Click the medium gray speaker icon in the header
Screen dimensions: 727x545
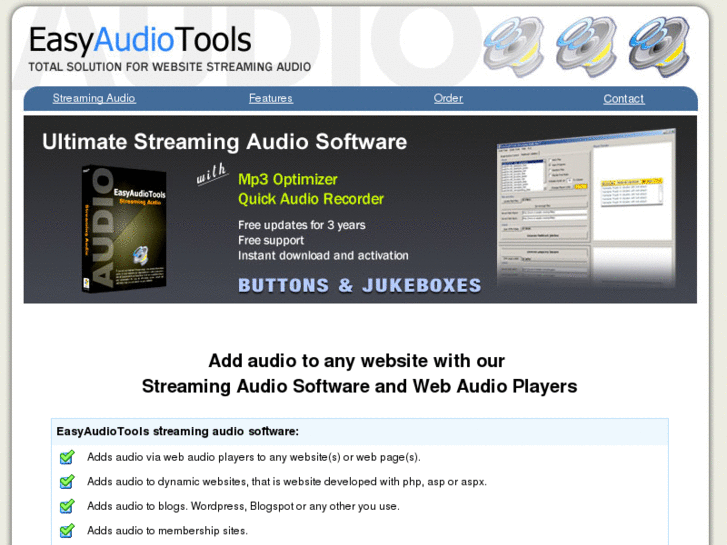586,46
